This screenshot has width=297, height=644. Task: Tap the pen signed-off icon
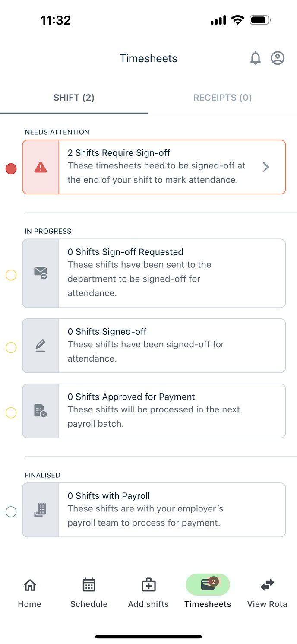pos(41,346)
